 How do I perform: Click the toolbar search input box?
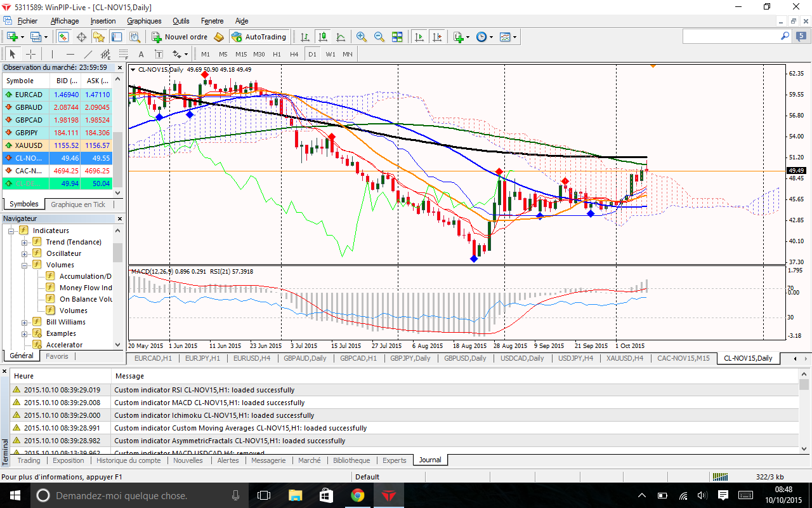[731, 37]
